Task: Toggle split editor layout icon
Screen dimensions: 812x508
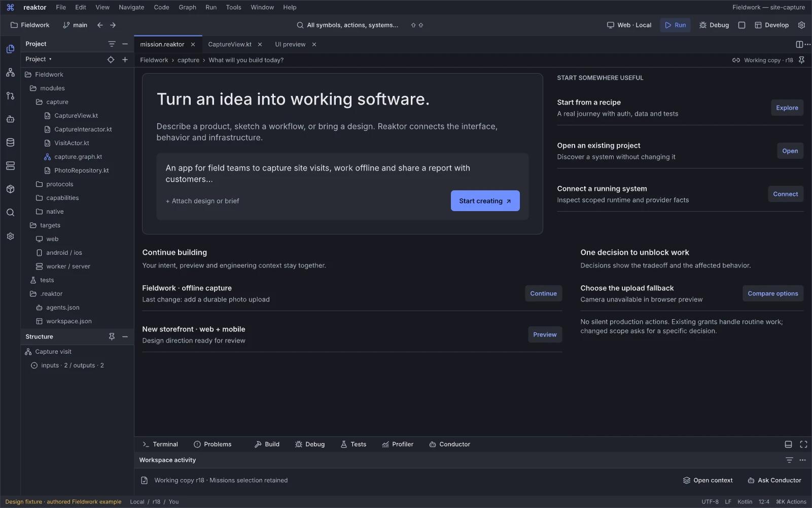Action: coord(799,44)
